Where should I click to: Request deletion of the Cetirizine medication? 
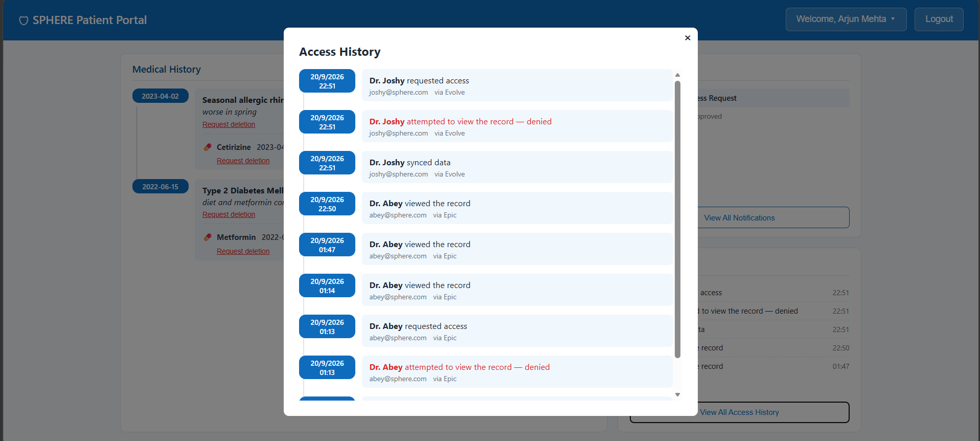coord(243,161)
